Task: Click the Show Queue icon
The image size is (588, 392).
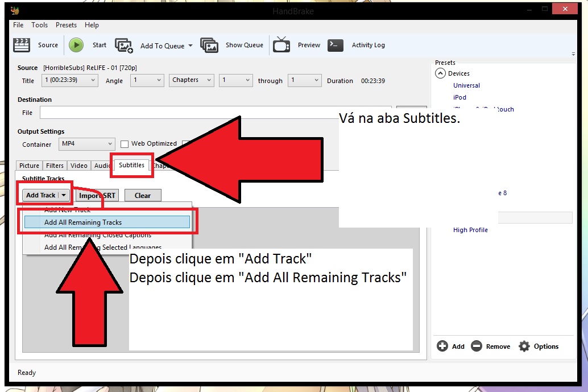Action: pyautogui.click(x=209, y=45)
